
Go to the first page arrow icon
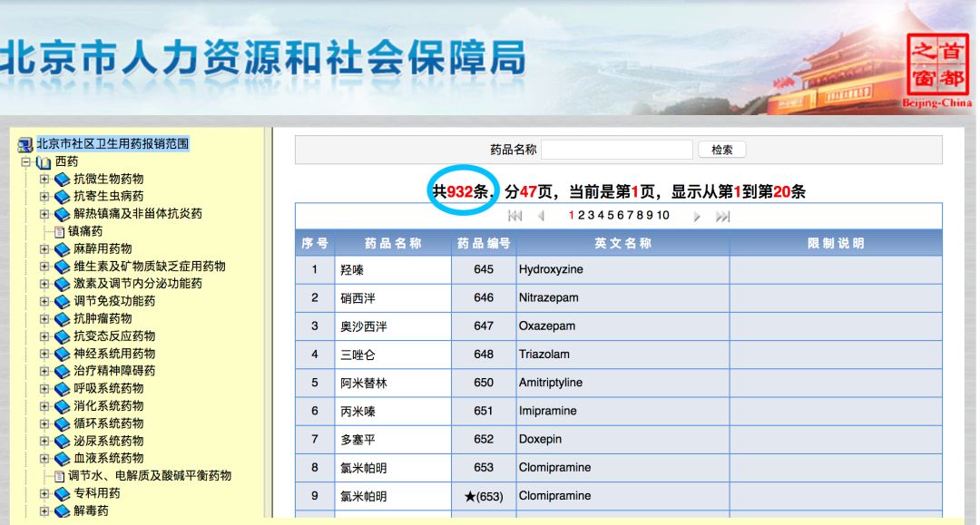(x=515, y=216)
